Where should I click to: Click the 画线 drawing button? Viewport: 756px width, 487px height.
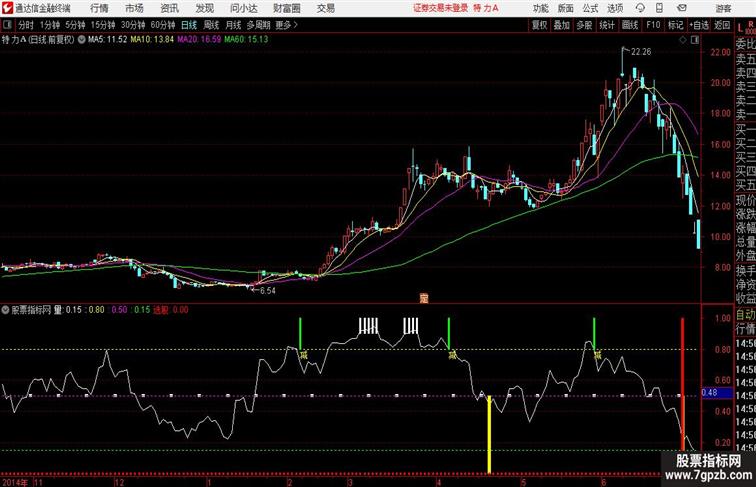pos(630,25)
